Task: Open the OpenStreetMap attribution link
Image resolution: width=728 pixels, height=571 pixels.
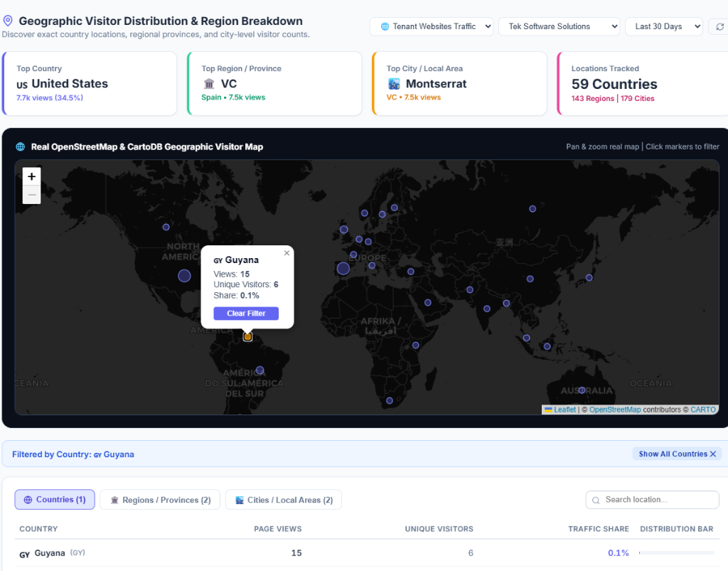Action: tap(615, 410)
